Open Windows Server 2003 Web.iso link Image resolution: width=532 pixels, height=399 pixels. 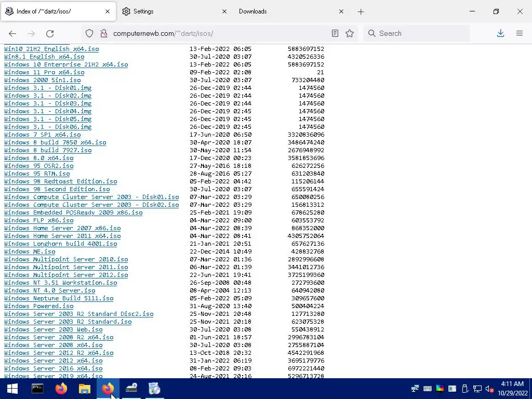(54, 330)
